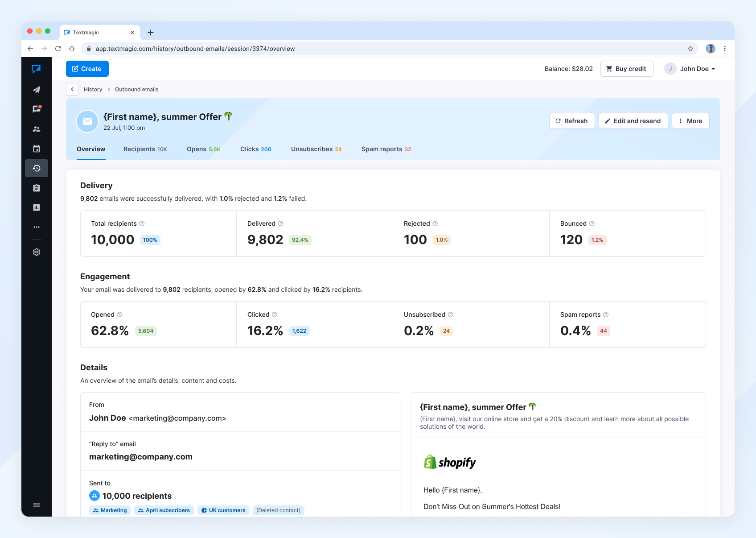
Task: Switch to the Recipients tab
Action: tap(145, 149)
